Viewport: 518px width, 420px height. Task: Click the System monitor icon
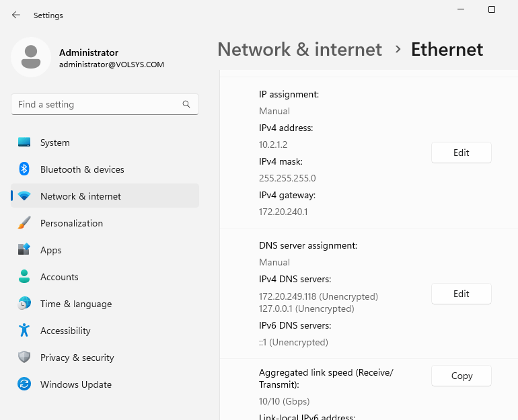click(x=24, y=142)
